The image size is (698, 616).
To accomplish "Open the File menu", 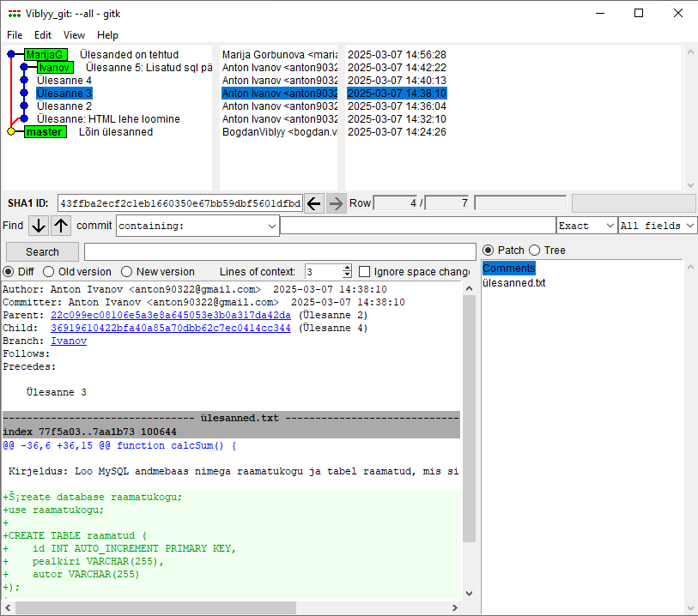I will pyautogui.click(x=15, y=35).
